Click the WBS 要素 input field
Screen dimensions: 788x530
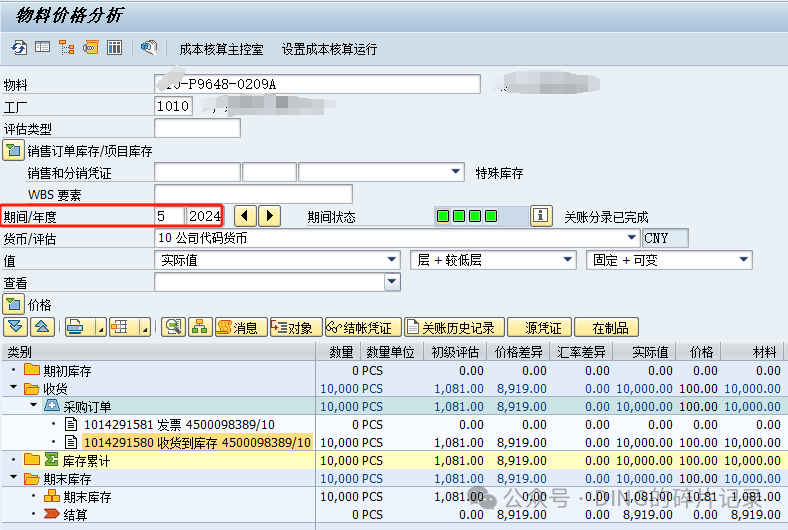point(253,194)
